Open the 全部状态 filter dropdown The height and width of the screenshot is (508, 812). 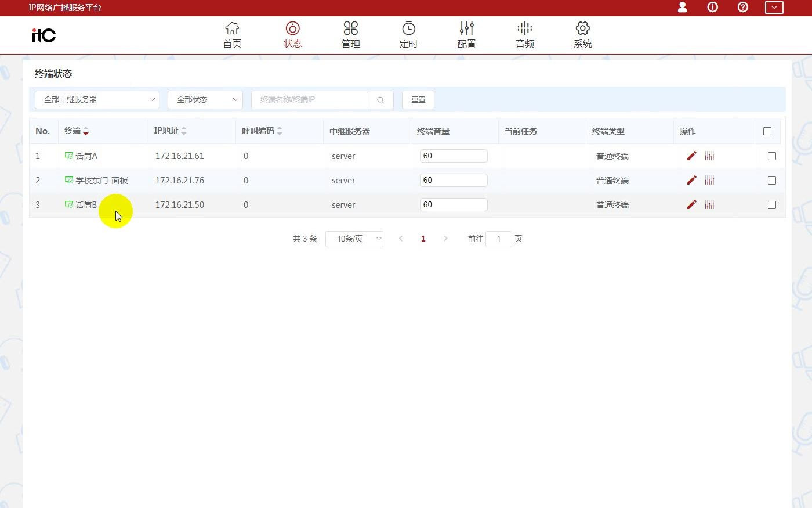(x=205, y=100)
